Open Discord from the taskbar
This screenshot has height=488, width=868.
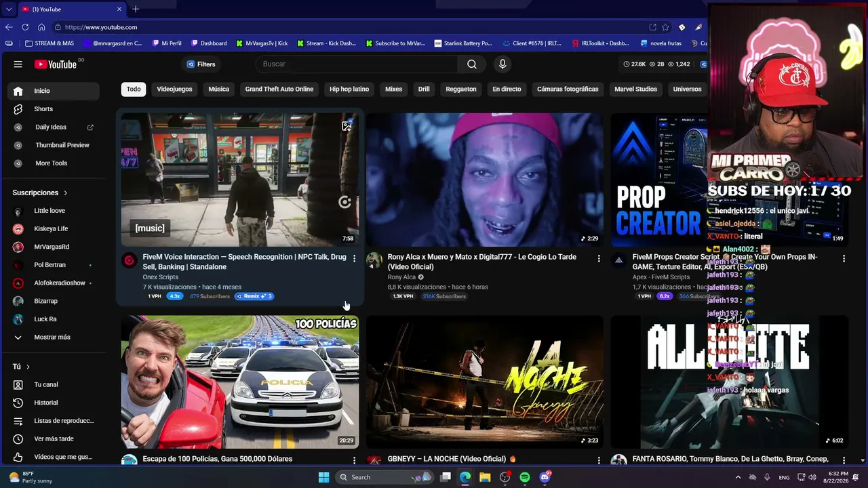(x=545, y=477)
